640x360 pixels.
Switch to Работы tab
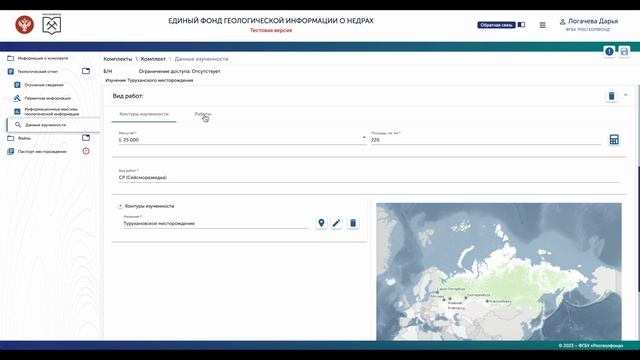[x=202, y=114]
